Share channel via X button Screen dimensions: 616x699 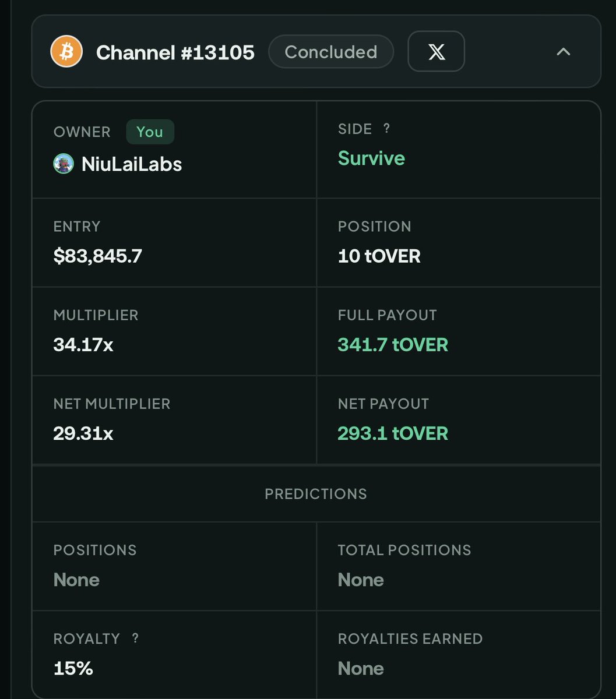pyautogui.click(x=436, y=52)
